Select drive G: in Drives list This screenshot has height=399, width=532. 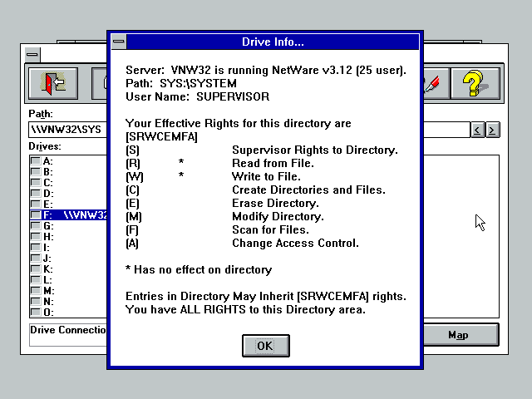point(68,225)
